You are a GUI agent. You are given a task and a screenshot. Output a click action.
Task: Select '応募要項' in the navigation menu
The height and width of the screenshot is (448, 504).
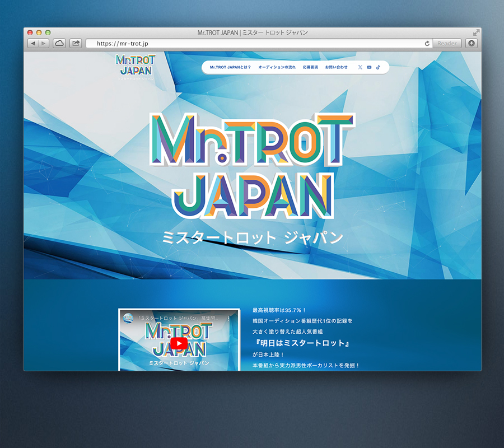(x=310, y=67)
